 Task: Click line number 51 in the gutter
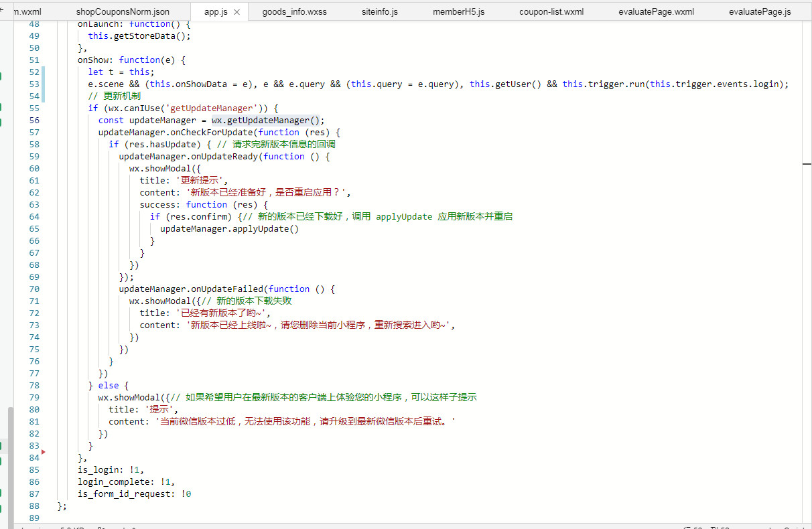tap(33, 60)
